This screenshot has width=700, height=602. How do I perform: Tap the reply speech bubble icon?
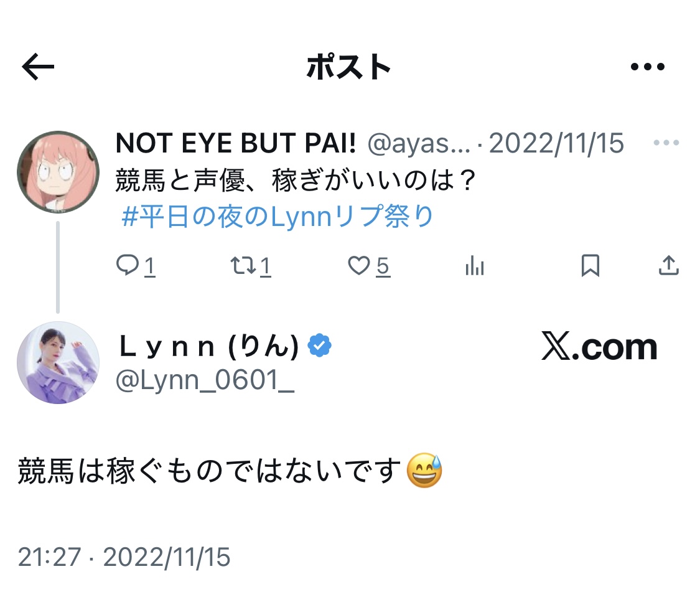[128, 266]
